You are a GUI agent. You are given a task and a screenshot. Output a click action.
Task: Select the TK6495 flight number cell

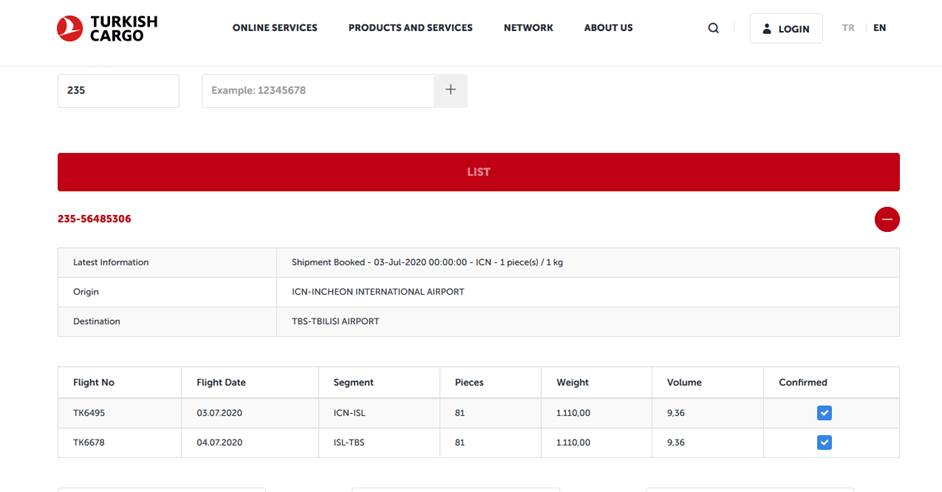click(x=88, y=413)
